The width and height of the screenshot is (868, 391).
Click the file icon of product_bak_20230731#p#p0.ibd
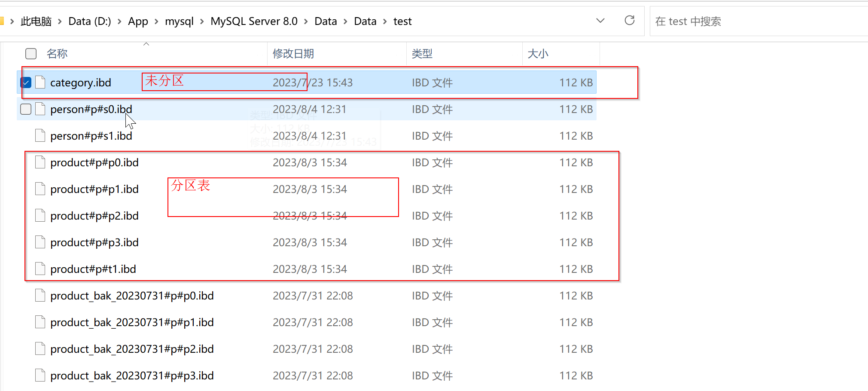(40, 295)
